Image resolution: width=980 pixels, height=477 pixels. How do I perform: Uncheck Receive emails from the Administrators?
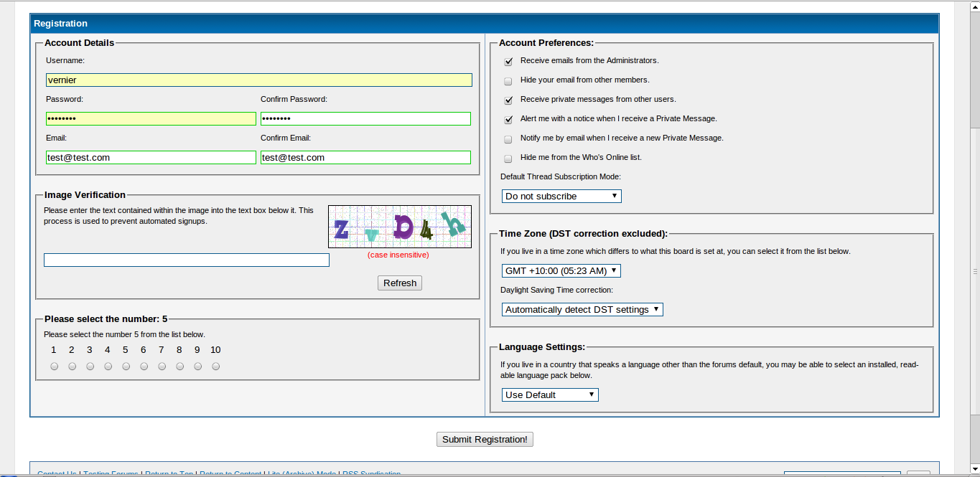pyautogui.click(x=508, y=62)
